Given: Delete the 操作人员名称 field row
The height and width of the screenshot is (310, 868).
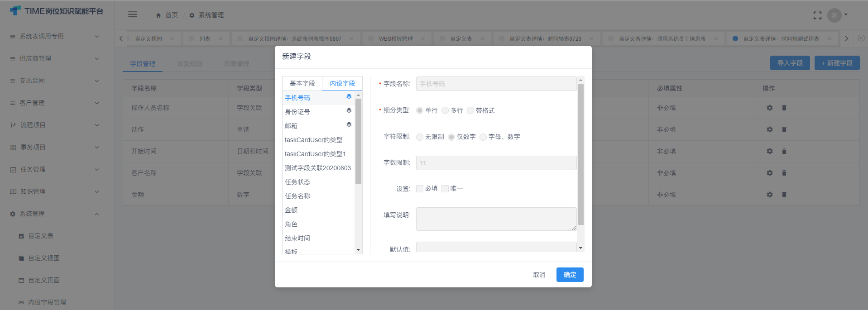Looking at the screenshot, I should (784, 108).
